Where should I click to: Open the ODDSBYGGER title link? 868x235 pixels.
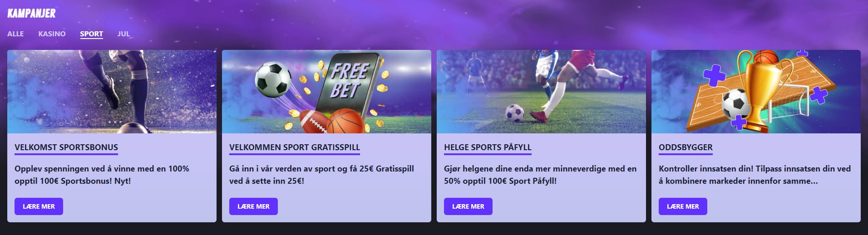pos(686,147)
